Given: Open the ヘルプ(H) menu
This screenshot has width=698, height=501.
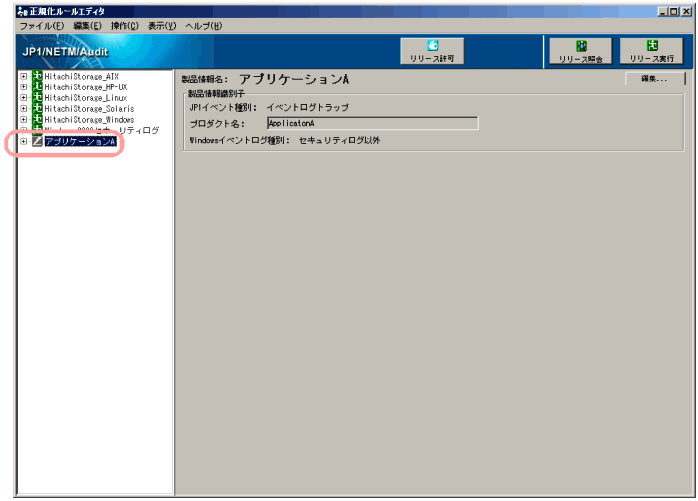Looking at the screenshot, I should pyautogui.click(x=203, y=26).
